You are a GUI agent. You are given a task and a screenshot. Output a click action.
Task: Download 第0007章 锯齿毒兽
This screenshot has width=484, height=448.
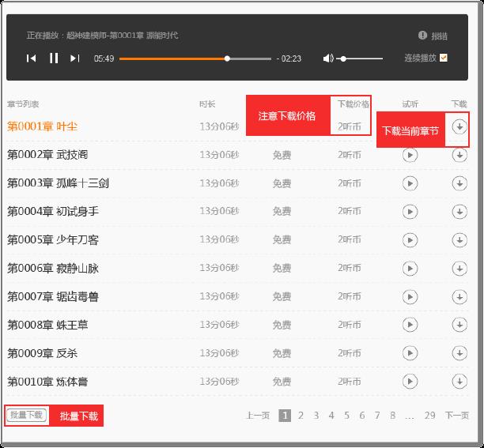(x=459, y=296)
